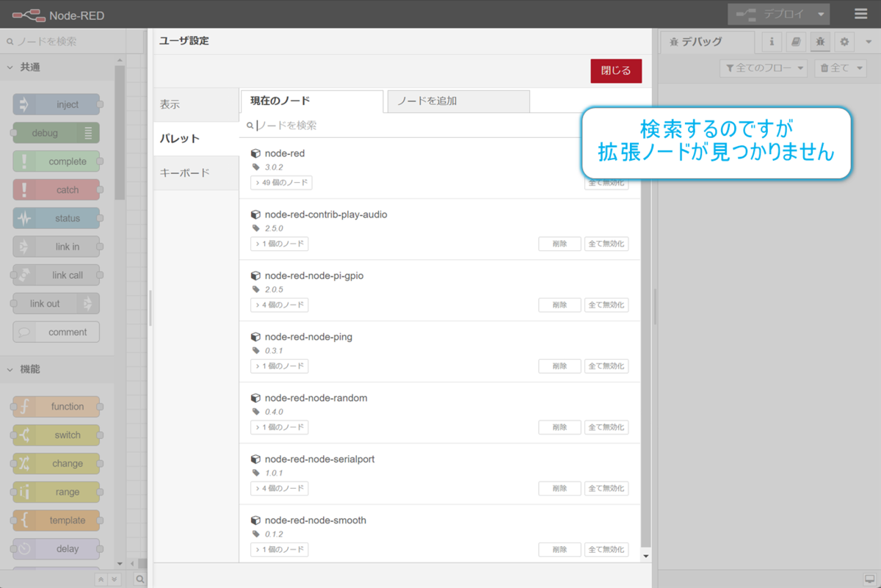Expand 4 個のノード under node-red-node-serialport

(279, 488)
